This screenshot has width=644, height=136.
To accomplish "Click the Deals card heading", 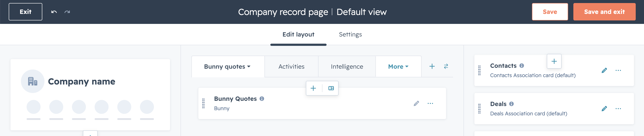I will click(498, 104).
